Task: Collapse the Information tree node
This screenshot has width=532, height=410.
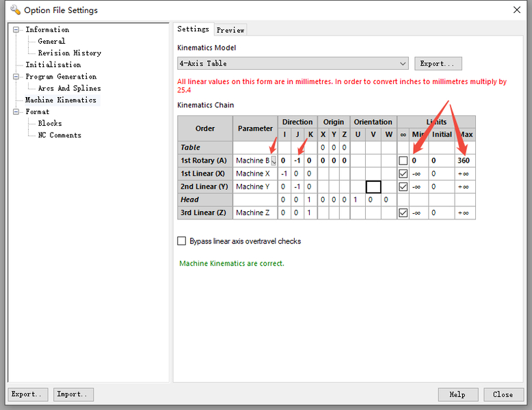Action: pyautogui.click(x=16, y=30)
